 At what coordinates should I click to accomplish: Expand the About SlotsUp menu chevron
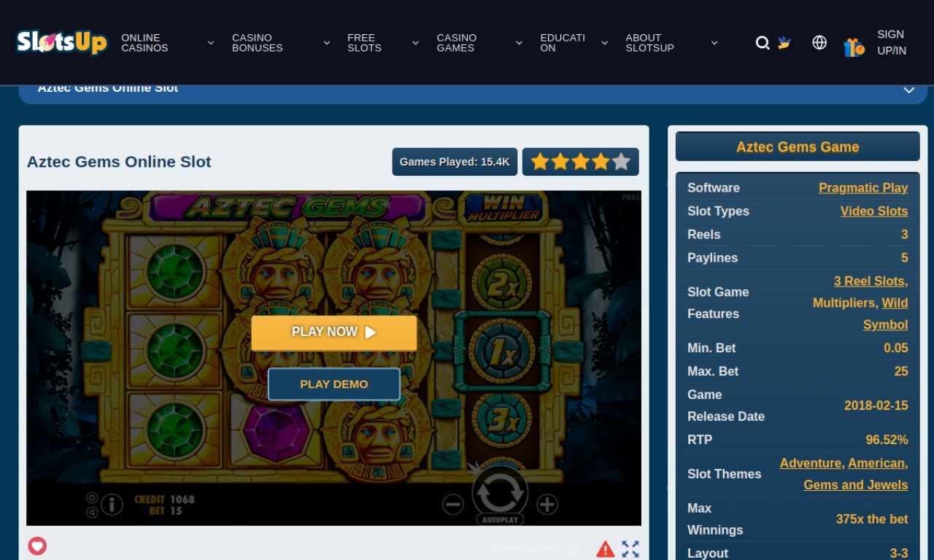coord(714,43)
